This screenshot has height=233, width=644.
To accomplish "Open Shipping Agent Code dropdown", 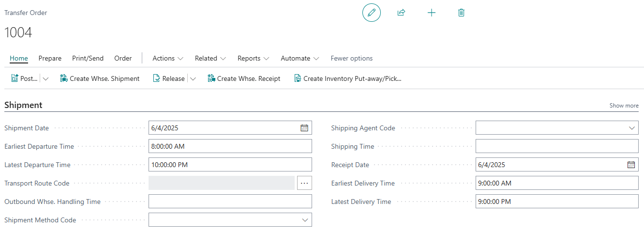I will (632, 128).
